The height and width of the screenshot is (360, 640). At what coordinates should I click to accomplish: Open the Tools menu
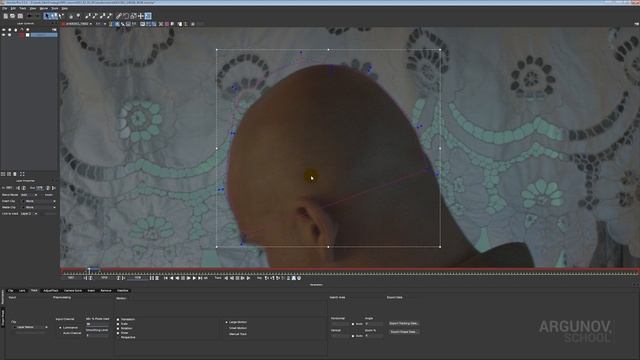click(55, 9)
